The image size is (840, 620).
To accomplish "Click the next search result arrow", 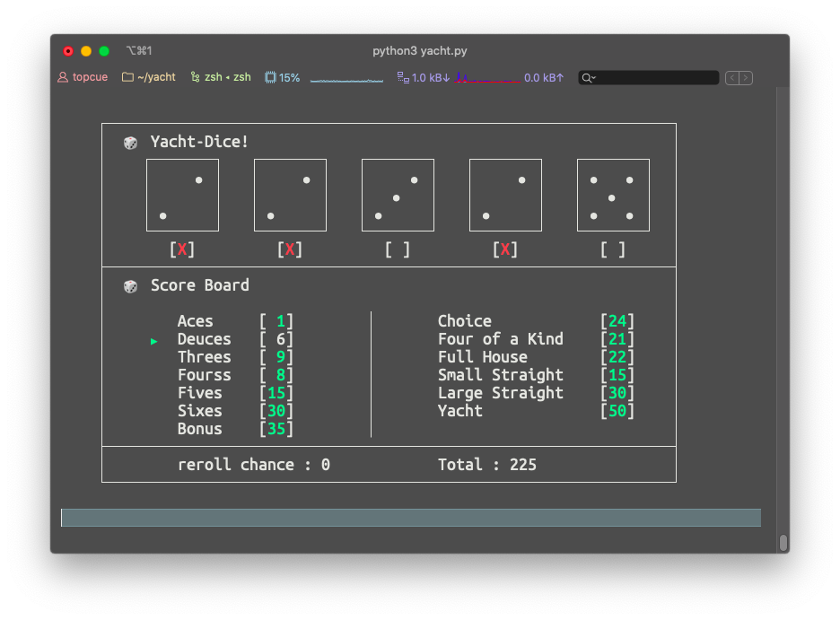I will pyautogui.click(x=746, y=78).
